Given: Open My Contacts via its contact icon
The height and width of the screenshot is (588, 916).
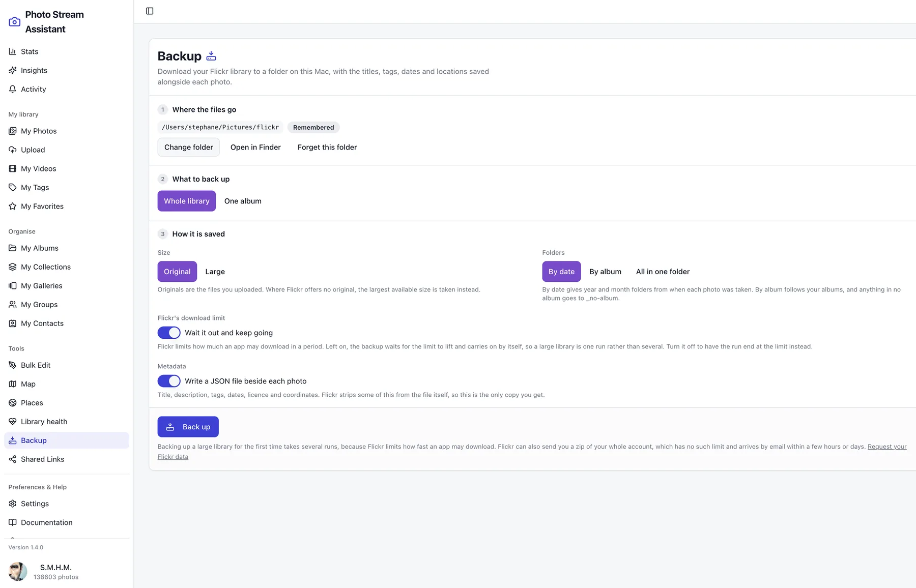Looking at the screenshot, I should 13,323.
